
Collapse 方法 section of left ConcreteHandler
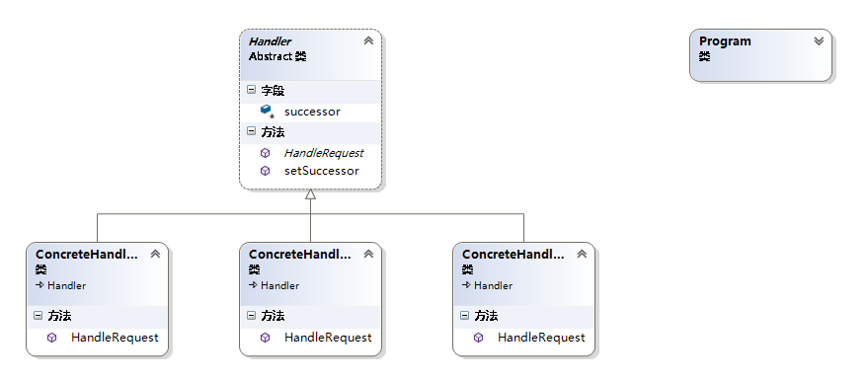pyautogui.click(x=38, y=315)
